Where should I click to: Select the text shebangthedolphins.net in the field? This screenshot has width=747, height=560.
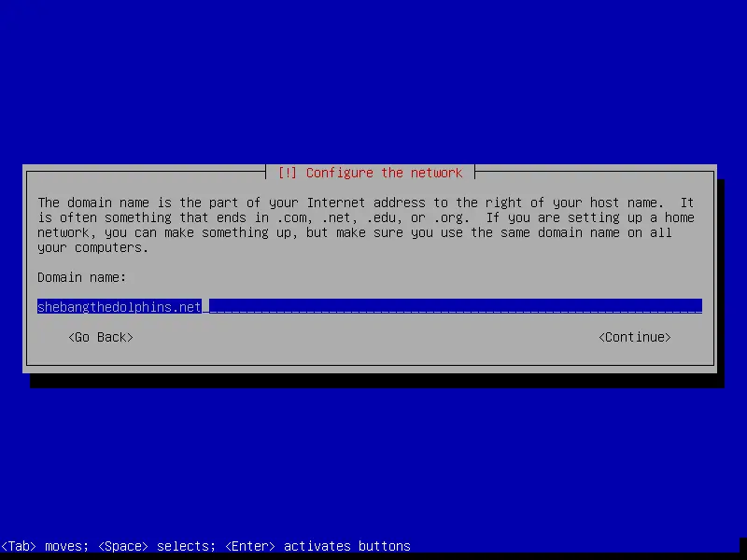[119, 306]
